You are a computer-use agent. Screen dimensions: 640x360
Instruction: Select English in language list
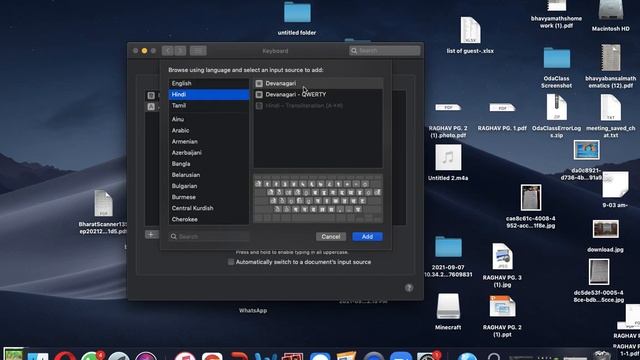pos(209,83)
